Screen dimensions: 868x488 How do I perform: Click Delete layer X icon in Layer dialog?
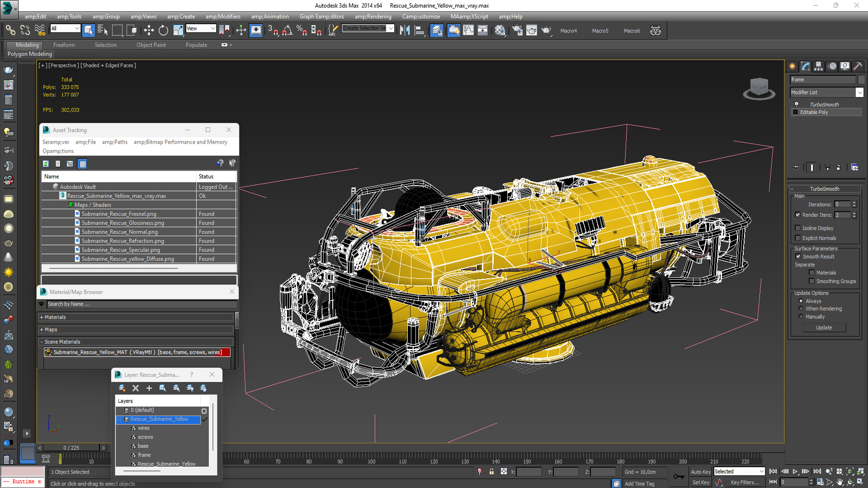point(136,388)
